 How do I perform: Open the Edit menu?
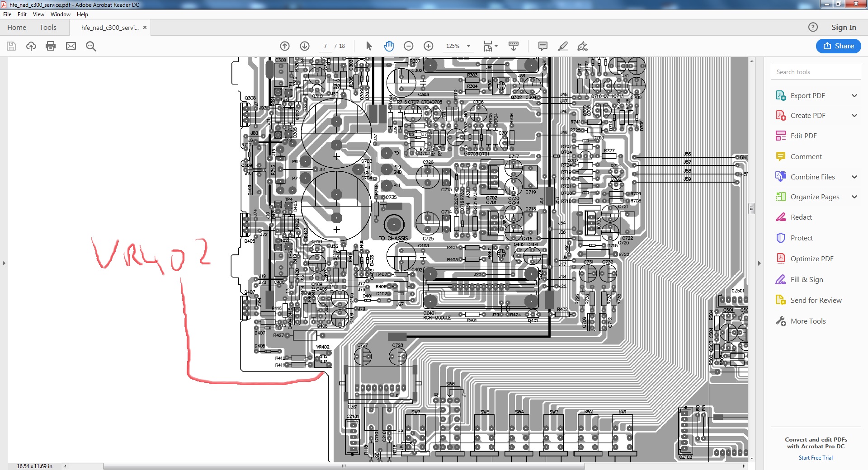click(22, 14)
